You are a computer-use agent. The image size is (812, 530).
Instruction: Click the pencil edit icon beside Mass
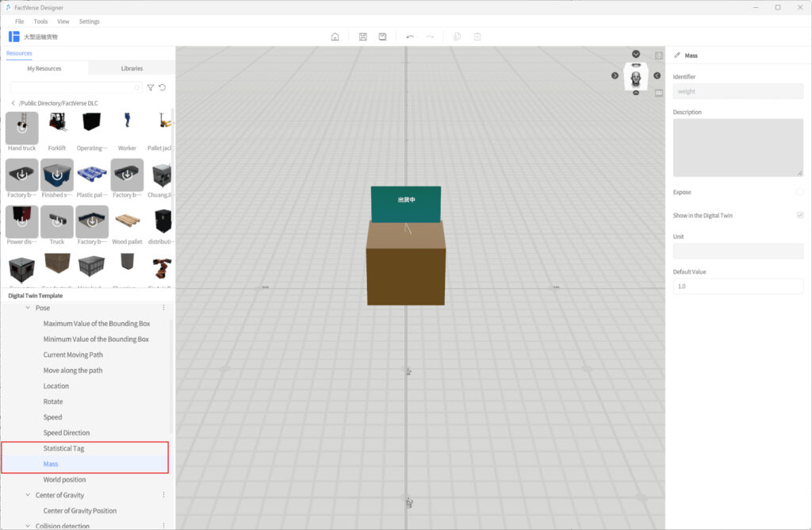(677, 55)
